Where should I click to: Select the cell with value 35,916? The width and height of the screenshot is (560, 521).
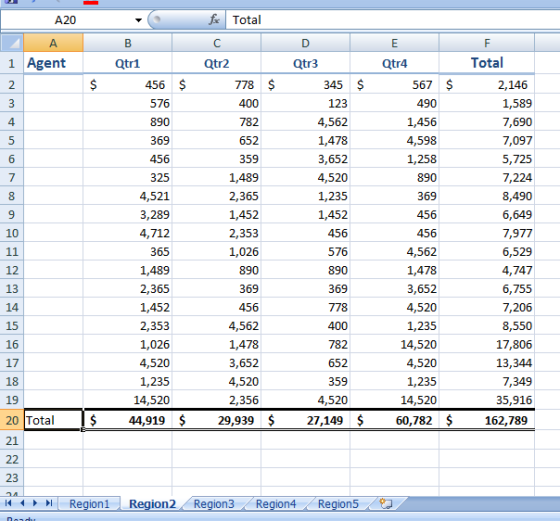coord(487,400)
